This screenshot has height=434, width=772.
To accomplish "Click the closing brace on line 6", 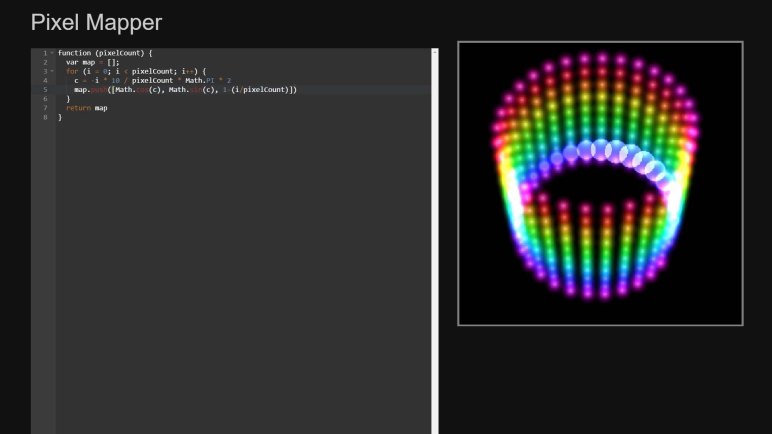I will pyautogui.click(x=68, y=99).
